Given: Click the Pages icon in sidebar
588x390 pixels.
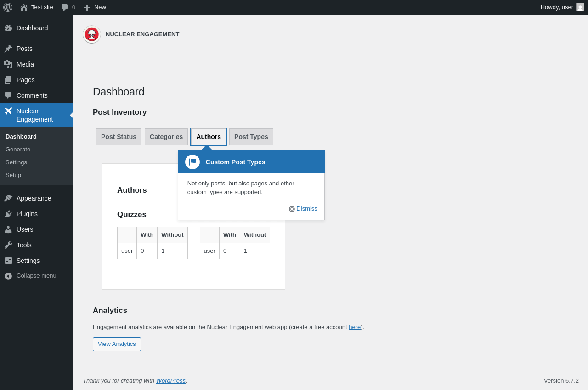Looking at the screenshot, I should pyautogui.click(x=8, y=80).
